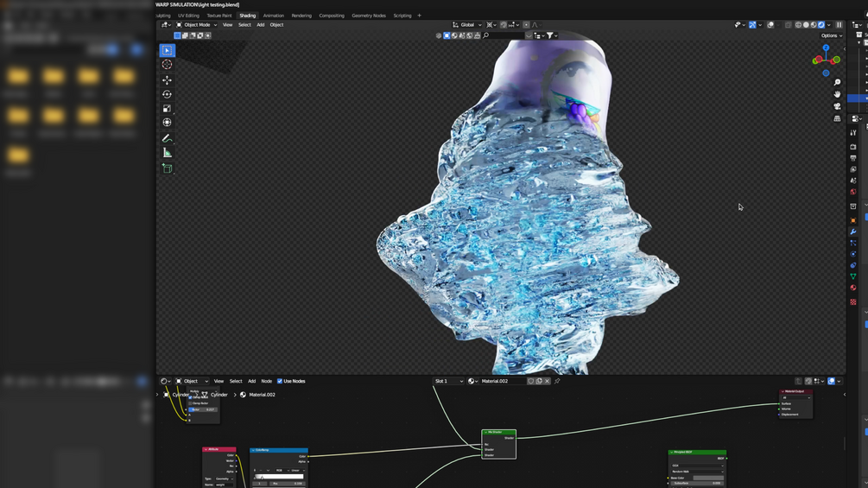This screenshot has height=488, width=868.
Task: Duplicate Material.002 with new material icon
Action: [539, 381]
